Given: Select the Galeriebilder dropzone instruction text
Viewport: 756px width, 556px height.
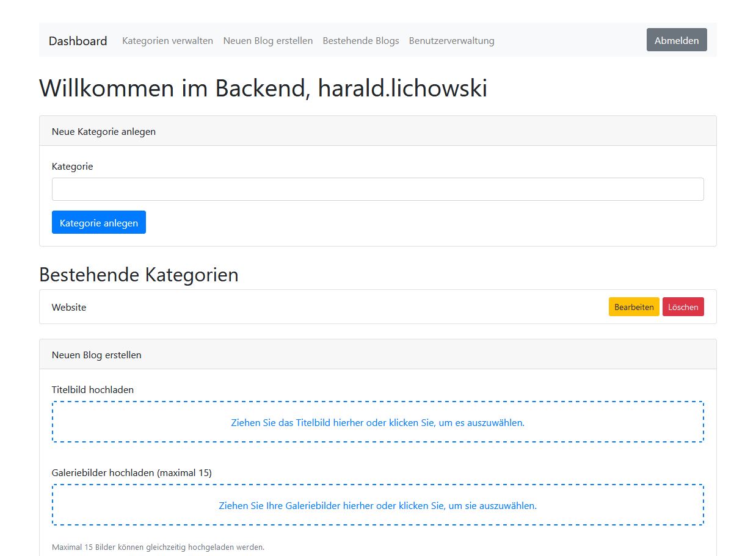Looking at the screenshot, I should (377, 505).
